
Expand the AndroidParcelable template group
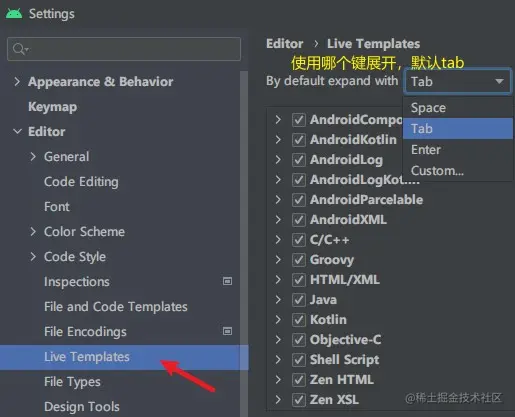[x=278, y=199]
